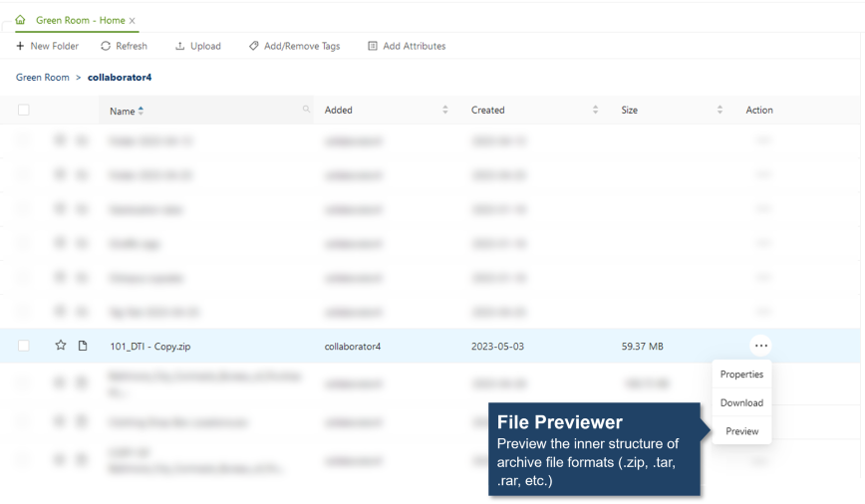Open the Upload option
865x504 pixels.
[x=198, y=46]
